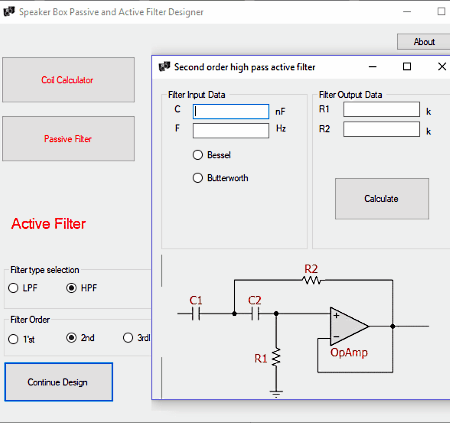Click the C1 capacitor in schematic
Screen dimensions: 450x423
pos(196,314)
